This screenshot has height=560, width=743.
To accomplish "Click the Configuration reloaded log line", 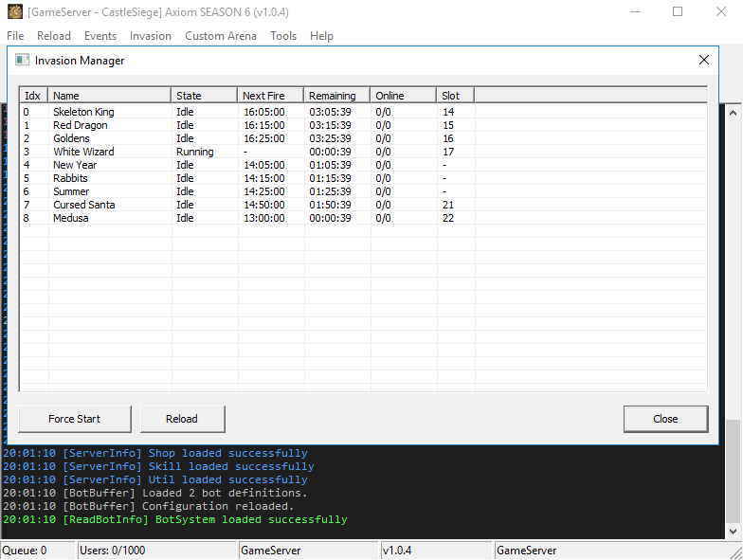I will [148, 506].
